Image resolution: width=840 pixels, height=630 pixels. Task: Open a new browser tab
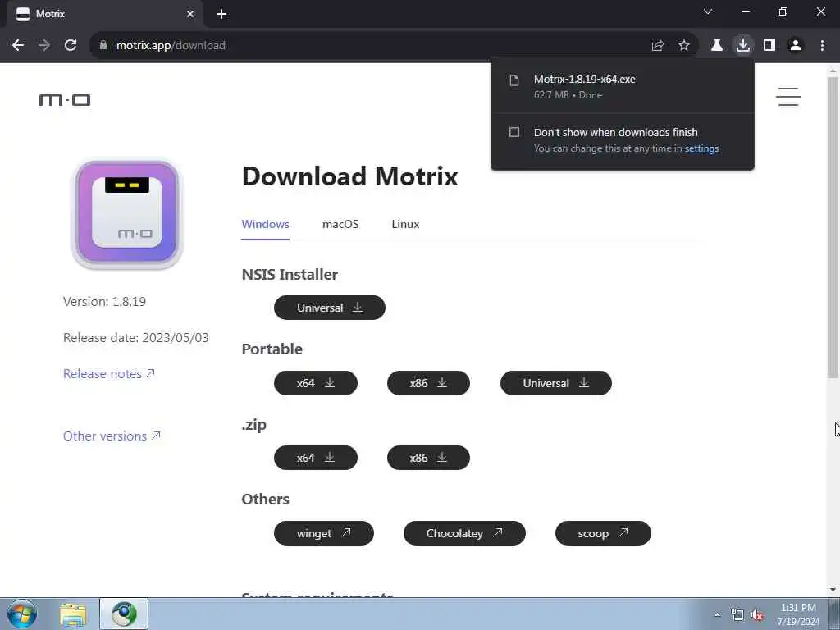tap(221, 14)
